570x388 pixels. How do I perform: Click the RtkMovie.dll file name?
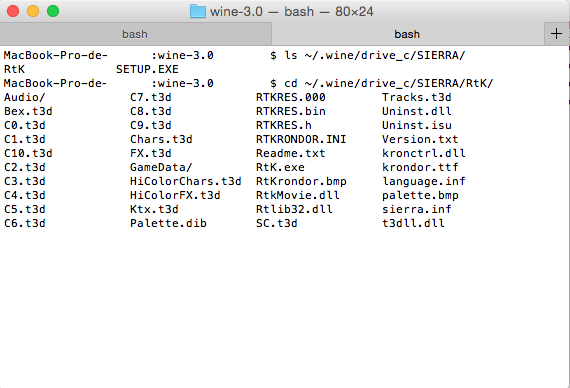pyautogui.click(x=298, y=195)
